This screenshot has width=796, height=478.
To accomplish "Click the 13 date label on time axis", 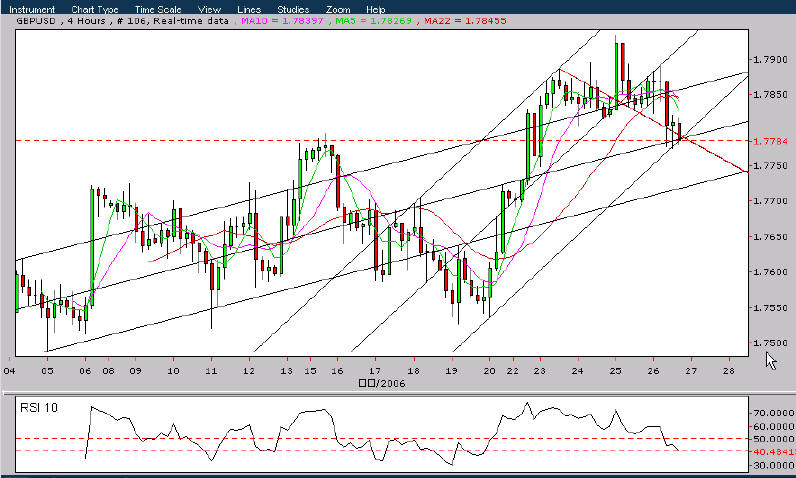I will [286, 371].
